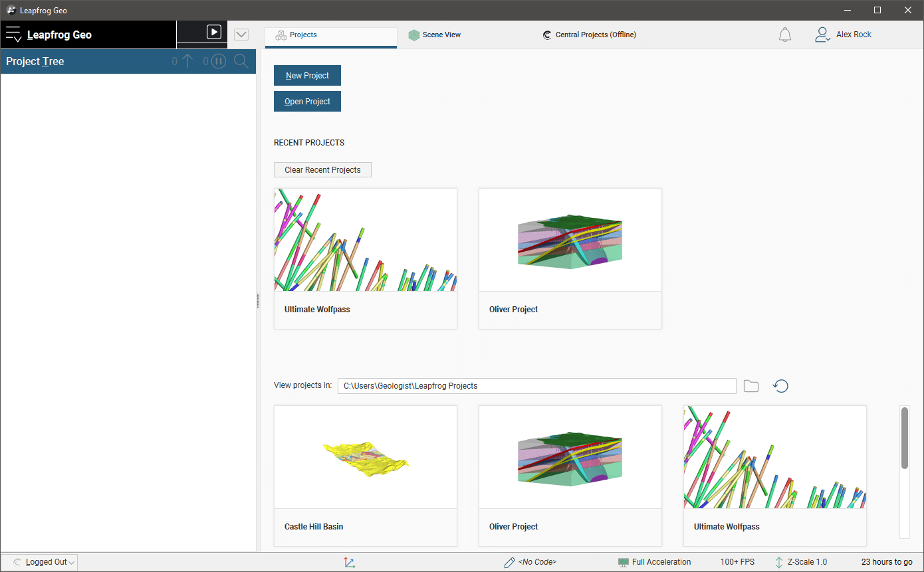Open the Ultimate Wolfpass thumbnail in folder list

(775, 457)
